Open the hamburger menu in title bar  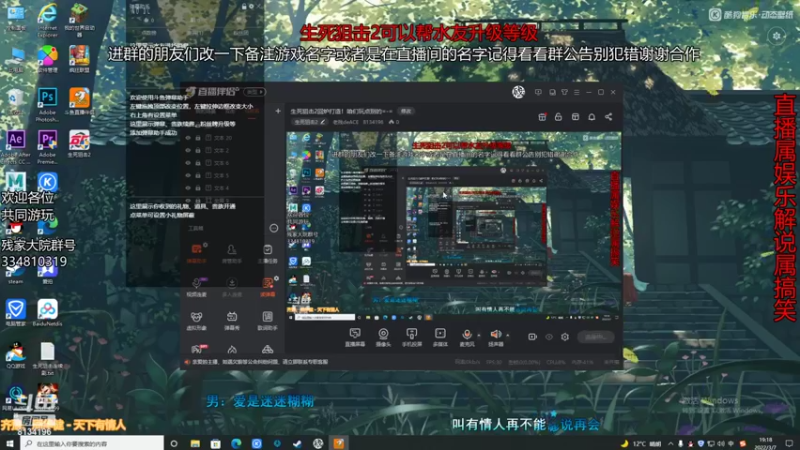(x=577, y=92)
